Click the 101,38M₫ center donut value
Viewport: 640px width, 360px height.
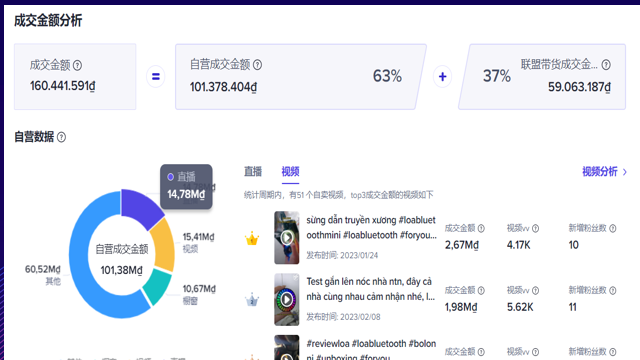click(122, 270)
